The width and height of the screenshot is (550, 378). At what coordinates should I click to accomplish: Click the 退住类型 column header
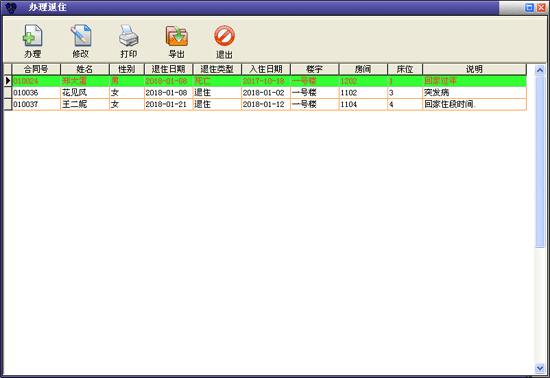coord(217,69)
